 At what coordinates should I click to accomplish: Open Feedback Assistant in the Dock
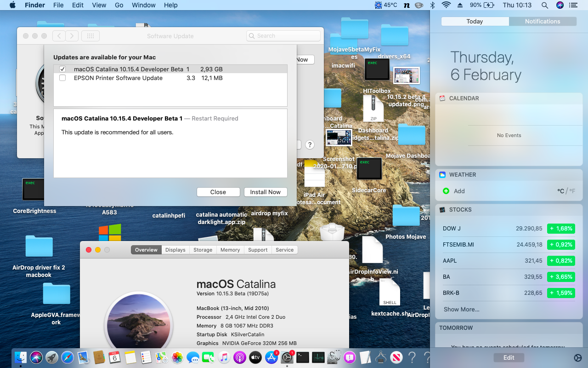(350, 357)
